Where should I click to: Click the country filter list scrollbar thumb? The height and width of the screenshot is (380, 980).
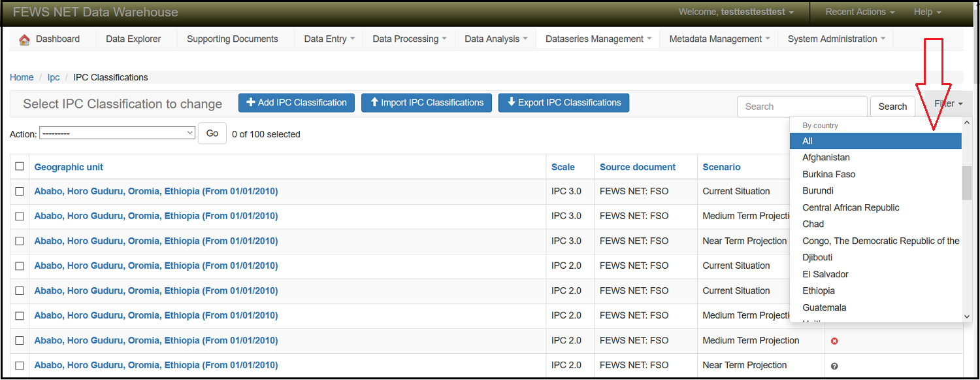[x=967, y=182]
